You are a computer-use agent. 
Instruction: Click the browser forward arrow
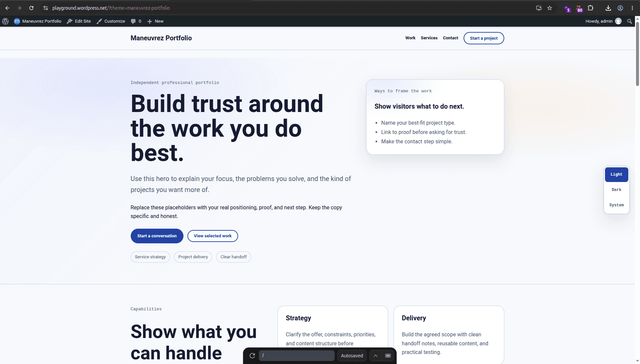(x=19, y=8)
